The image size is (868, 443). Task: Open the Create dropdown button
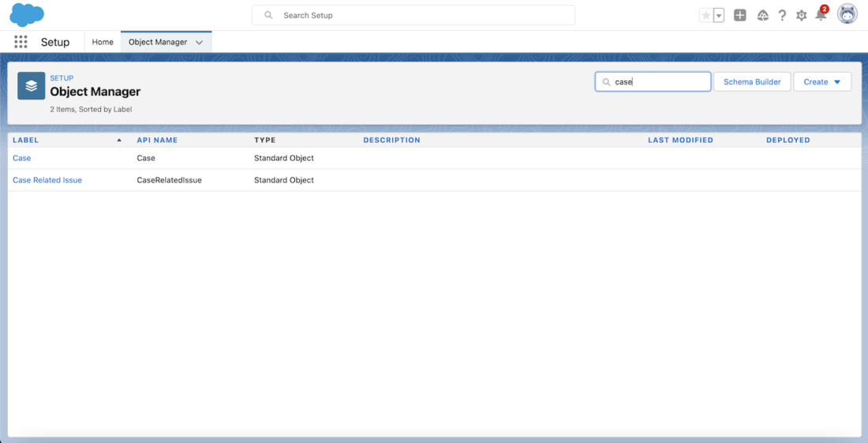(822, 82)
